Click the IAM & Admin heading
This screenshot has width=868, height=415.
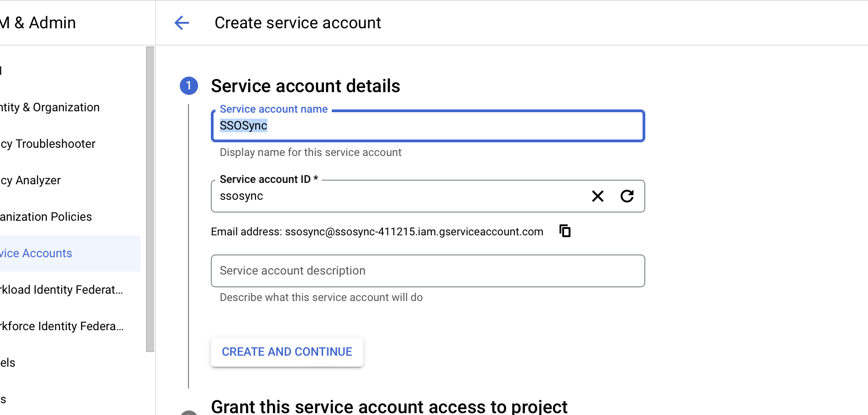38,22
